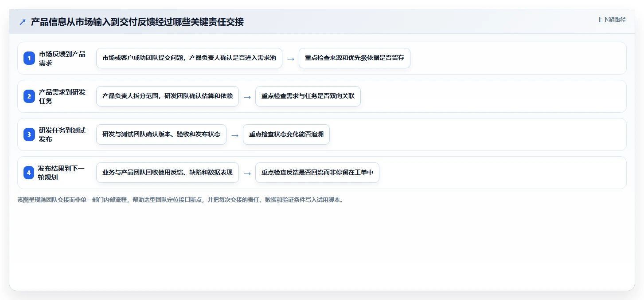The width and height of the screenshot is (644, 300).
Task: Click the title 产品信息从市场输入到交付反馈经过哪些关键责任交接
Action: pos(137,22)
